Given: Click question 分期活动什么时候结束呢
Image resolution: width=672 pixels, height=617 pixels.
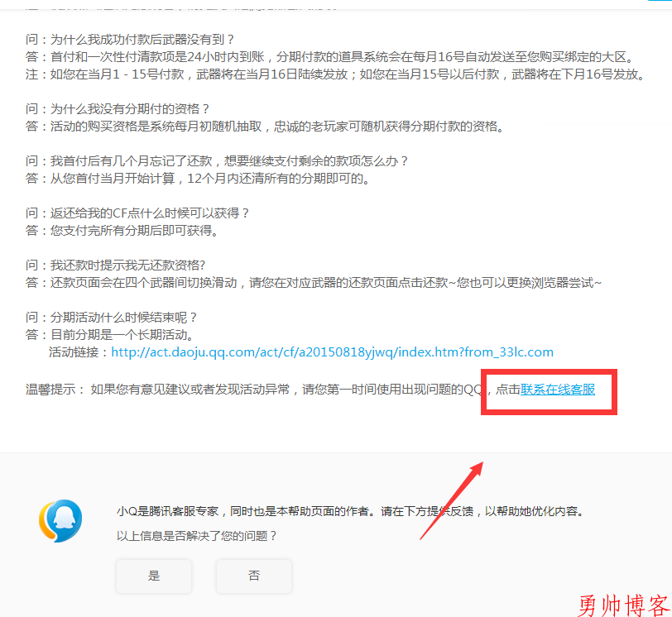Looking at the screenshot, I should tap(112, 318).
